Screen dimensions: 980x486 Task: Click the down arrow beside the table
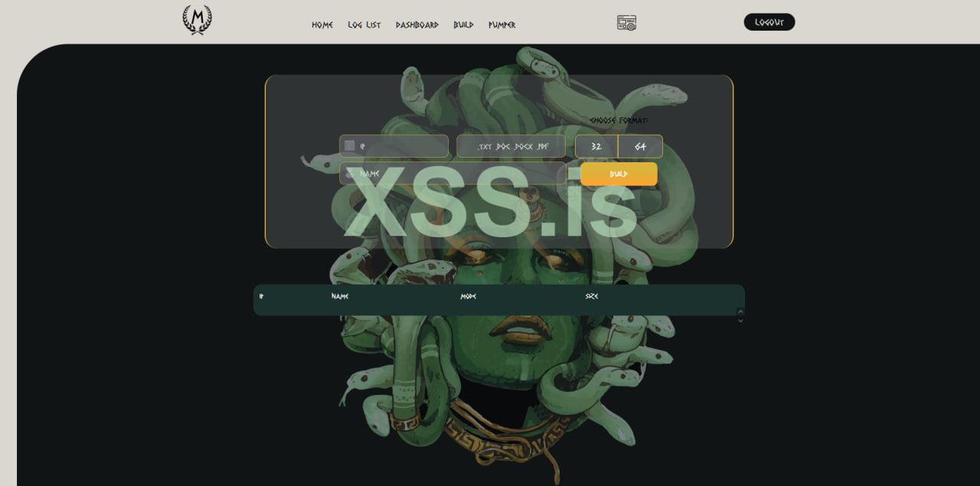tap(740, 321)
